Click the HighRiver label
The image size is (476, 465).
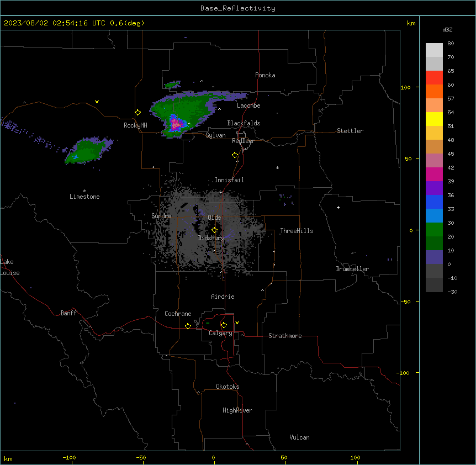click(x=237, y=410)
